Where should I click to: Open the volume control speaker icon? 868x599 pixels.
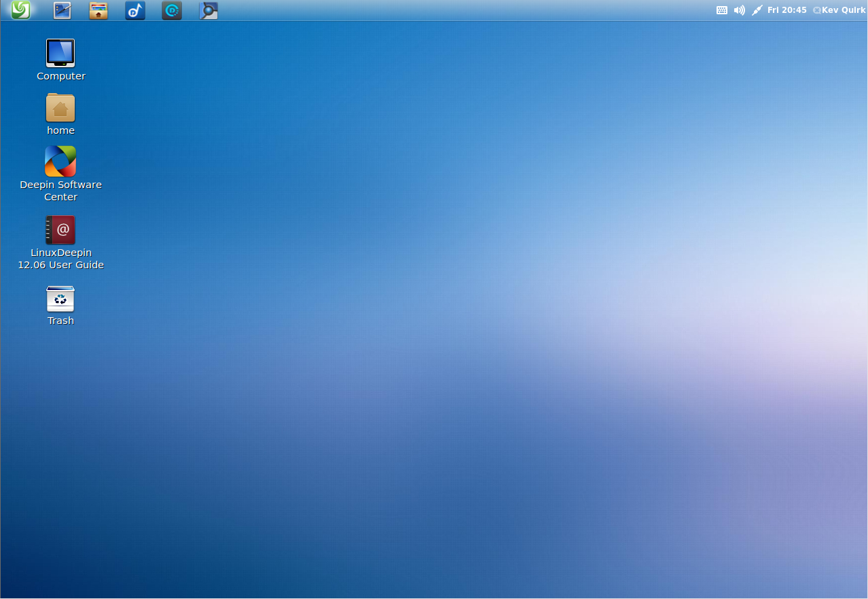click(x=740, y=10)
